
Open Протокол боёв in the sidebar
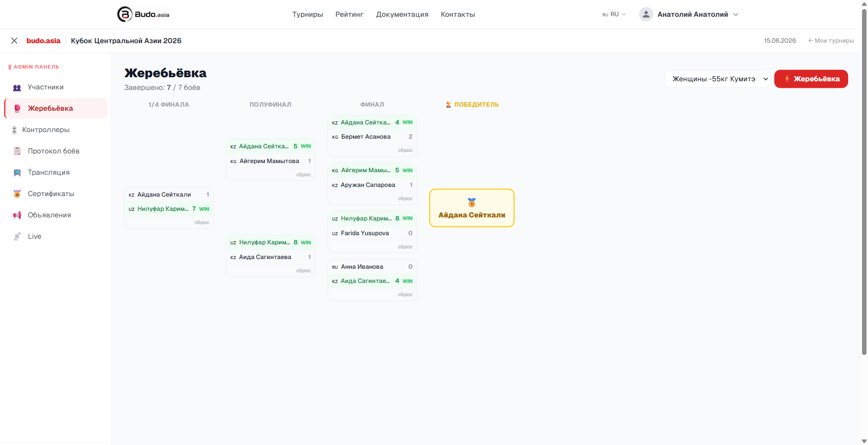click(x=56, y=151)
